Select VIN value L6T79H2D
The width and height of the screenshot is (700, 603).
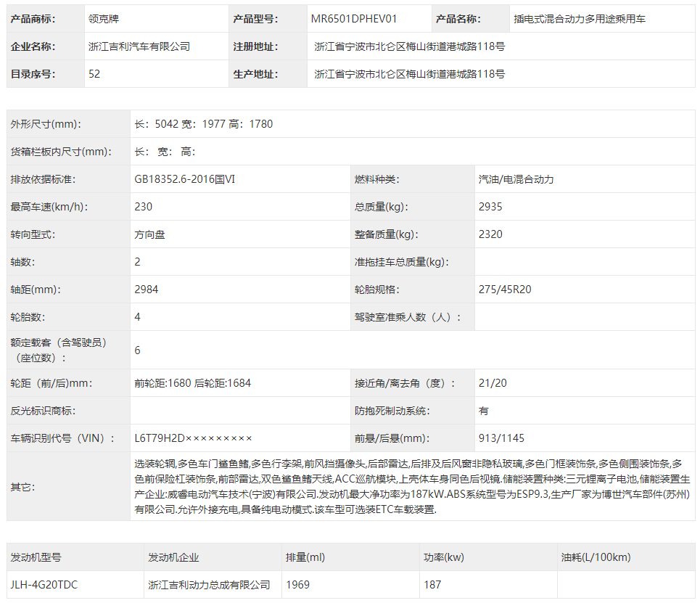(193, 438)
